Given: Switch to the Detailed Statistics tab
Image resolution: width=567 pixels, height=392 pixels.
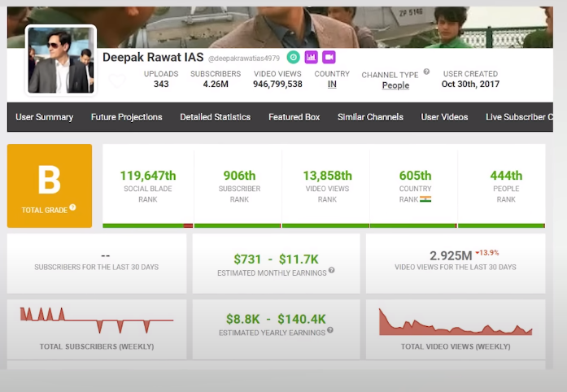Looking at the screenshot, I should [215, 117].
